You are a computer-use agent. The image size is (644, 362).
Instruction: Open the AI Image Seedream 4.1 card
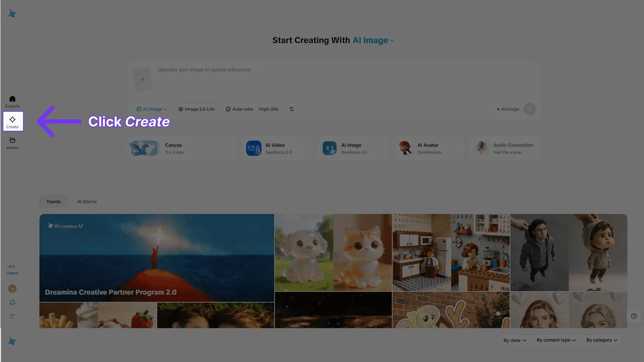[x=354, y=148]
